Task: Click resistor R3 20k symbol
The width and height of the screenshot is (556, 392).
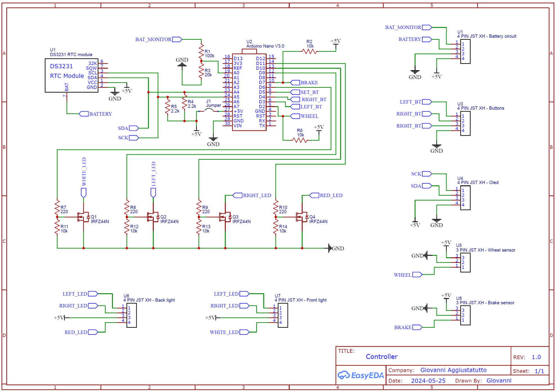Action: pos(201,71)
